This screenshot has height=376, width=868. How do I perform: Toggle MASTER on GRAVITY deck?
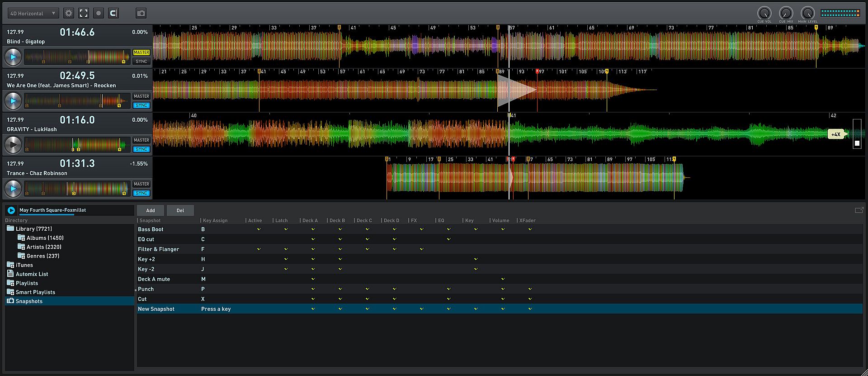pyautogui.click(x=142, y=140)
